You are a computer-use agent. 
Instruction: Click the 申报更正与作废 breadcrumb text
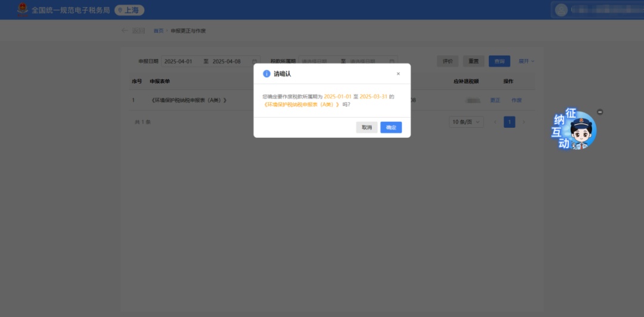click(x=188, y=31)
